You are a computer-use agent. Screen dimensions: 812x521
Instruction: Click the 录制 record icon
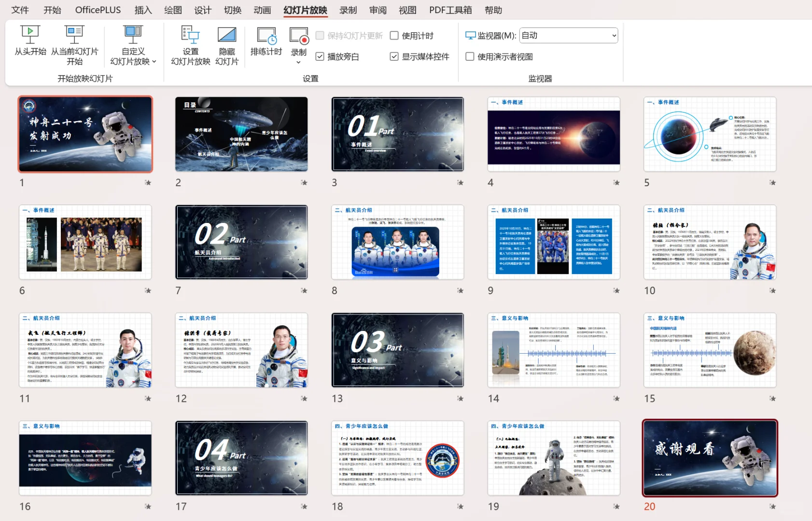pos(299,36)
